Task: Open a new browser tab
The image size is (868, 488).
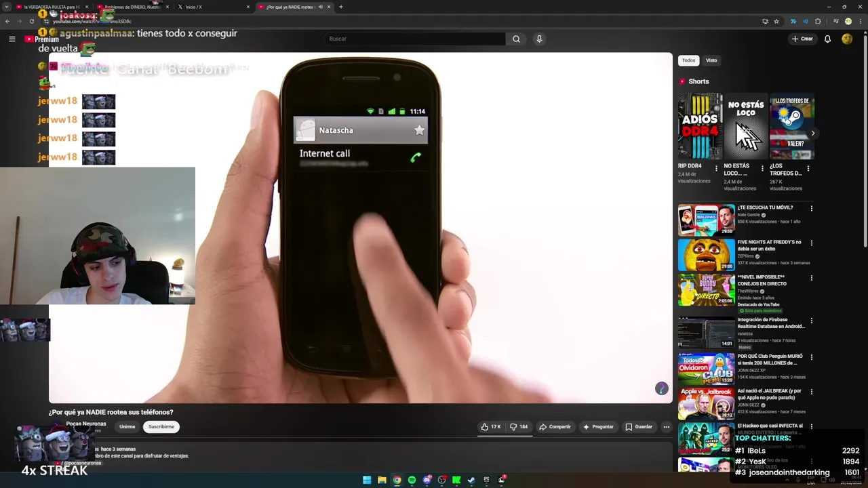Action: [x=340, y=7]
